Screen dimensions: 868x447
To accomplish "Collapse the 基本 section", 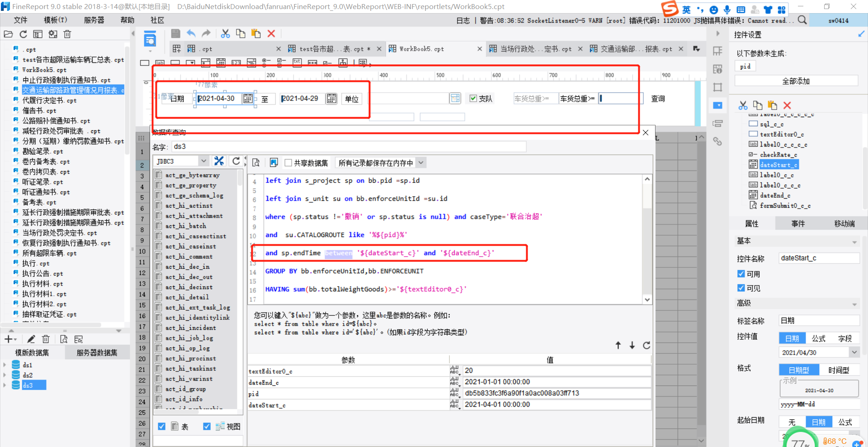I will 854,242.
